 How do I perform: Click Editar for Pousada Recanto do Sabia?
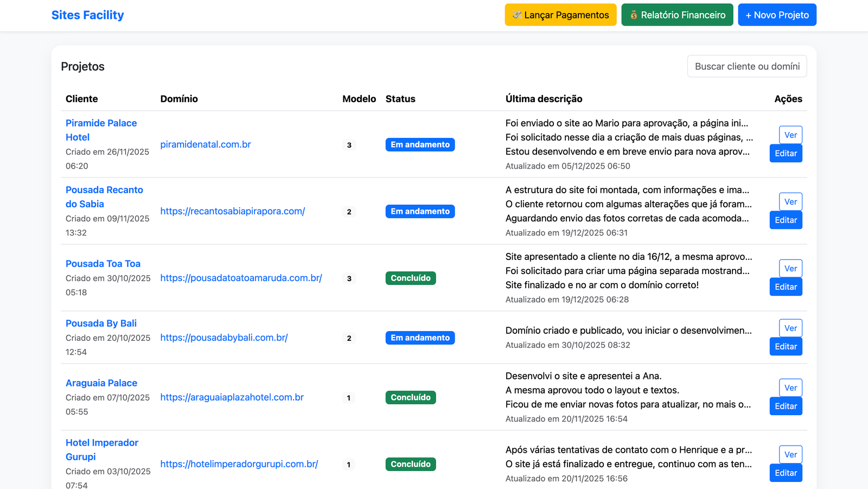click(x=786, y=220)
